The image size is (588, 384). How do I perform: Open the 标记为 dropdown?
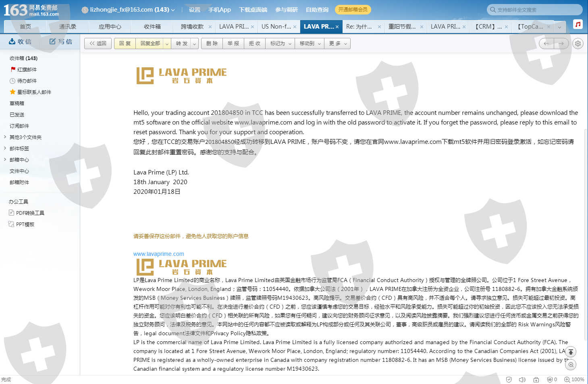pos(281,44)
